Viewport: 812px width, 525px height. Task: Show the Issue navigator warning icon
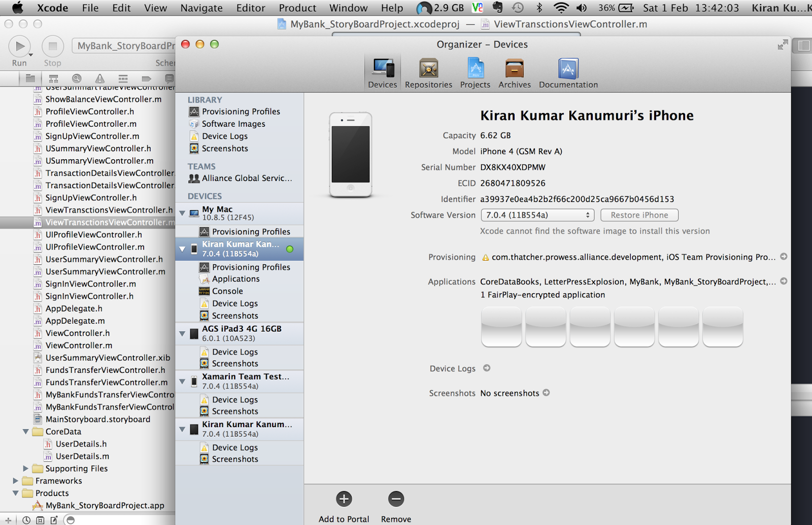[100, 79]
